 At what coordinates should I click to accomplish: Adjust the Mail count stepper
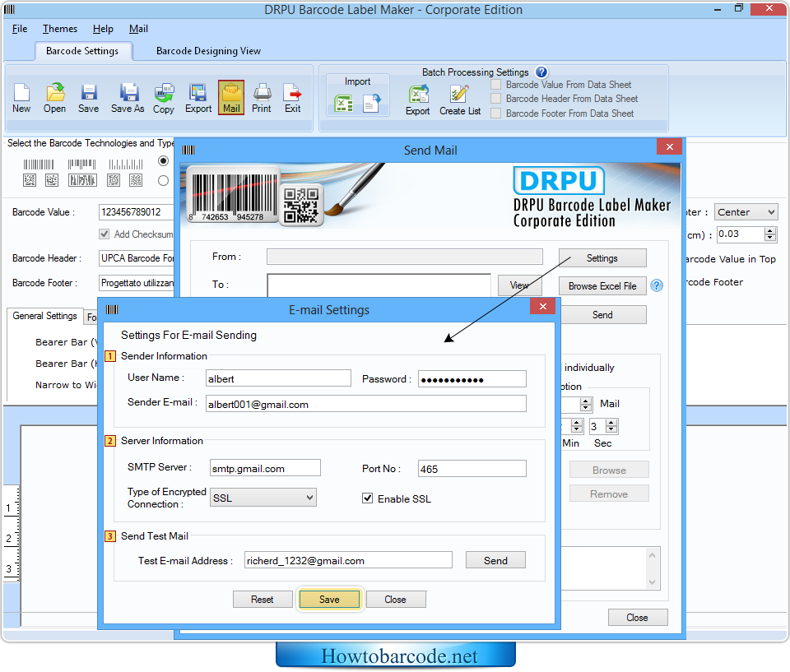585,404
